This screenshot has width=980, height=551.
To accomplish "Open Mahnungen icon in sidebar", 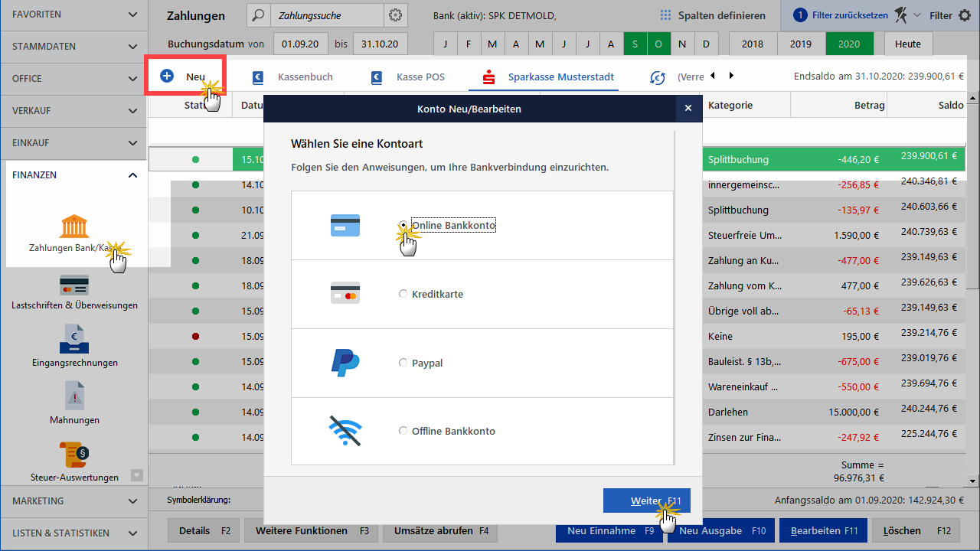I will (x=74, y=396).
